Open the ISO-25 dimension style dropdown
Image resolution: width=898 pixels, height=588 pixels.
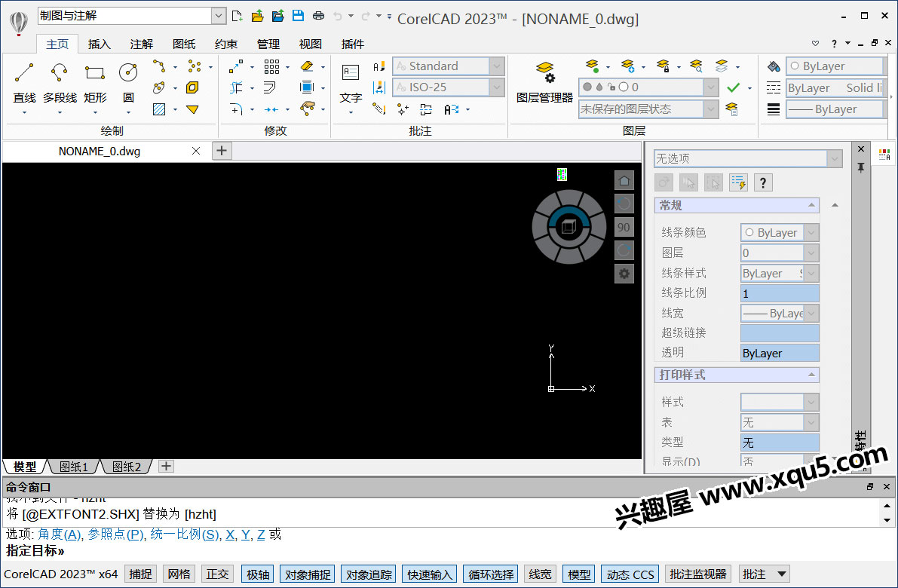tap(497, 87)
